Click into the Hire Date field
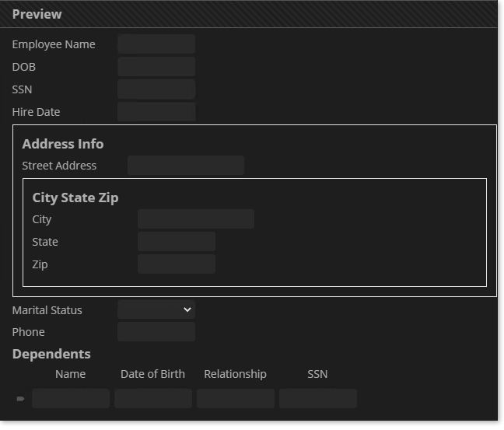Viewport: 504px width, 430px height. [x=156, y=112]
